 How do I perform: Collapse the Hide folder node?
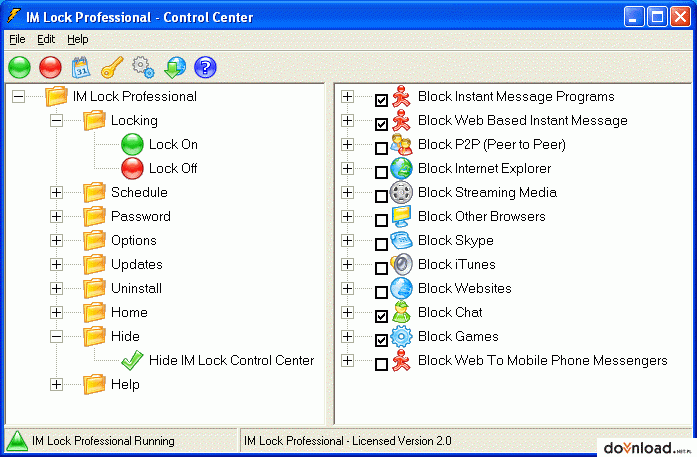click(56, 337)
